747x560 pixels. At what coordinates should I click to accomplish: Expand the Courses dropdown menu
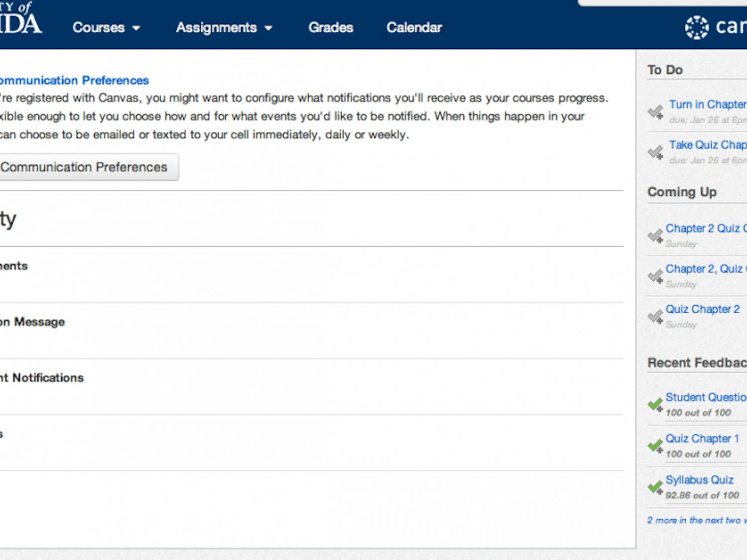(x=106, y=27)
